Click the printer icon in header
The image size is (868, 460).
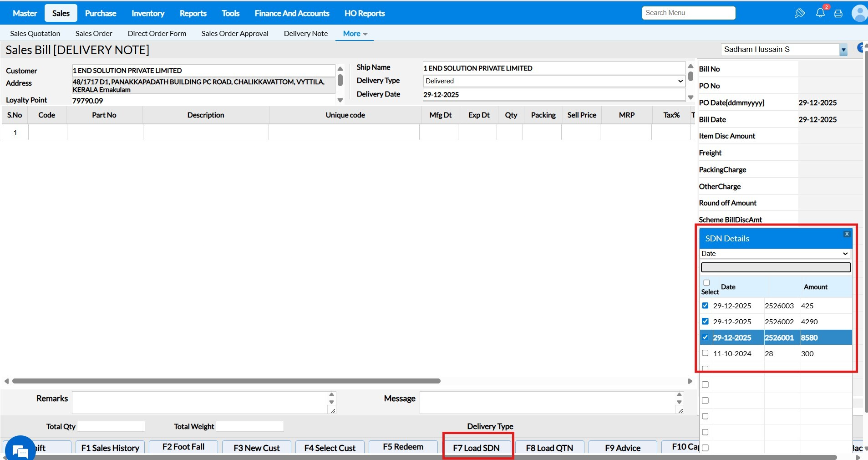pos(838,14)
